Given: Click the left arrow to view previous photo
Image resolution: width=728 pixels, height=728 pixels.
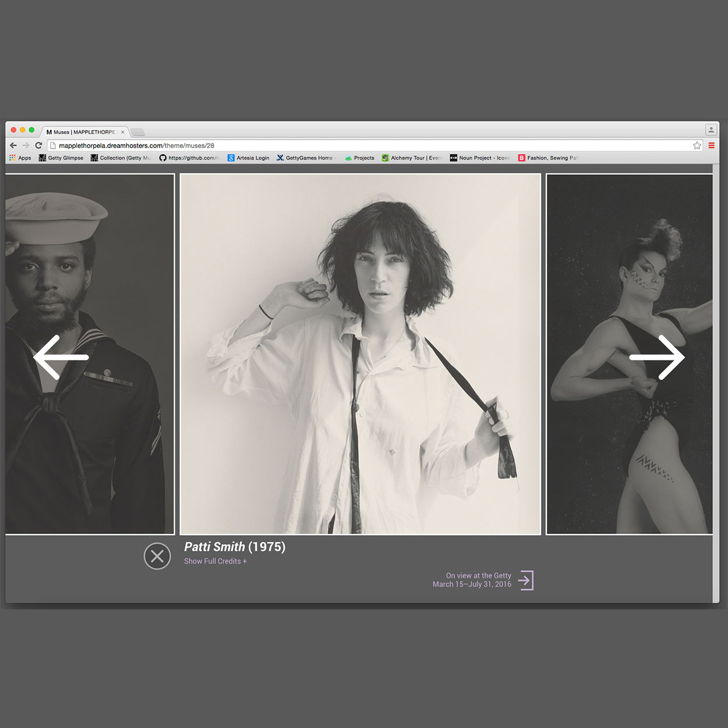Looking at the screenshot, I should click(61, 357).
